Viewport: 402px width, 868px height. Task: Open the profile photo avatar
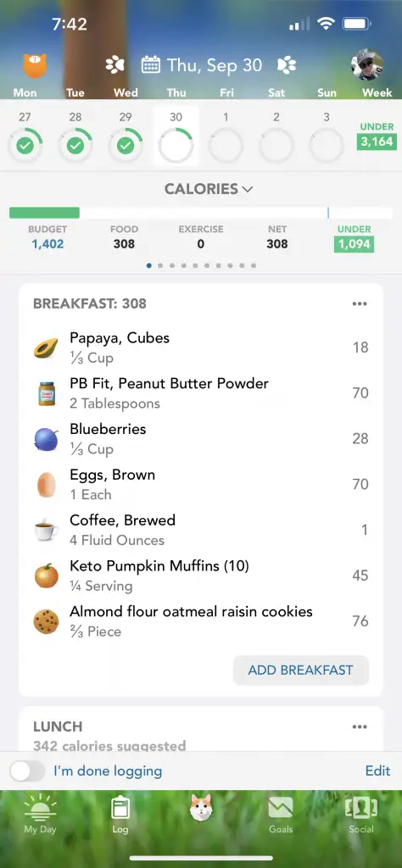point(367,64)
